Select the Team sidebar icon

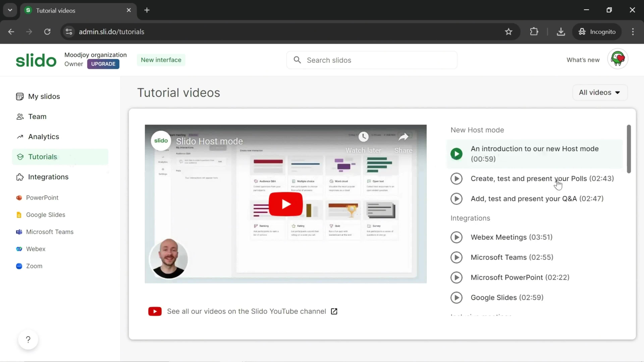point(19,116)
